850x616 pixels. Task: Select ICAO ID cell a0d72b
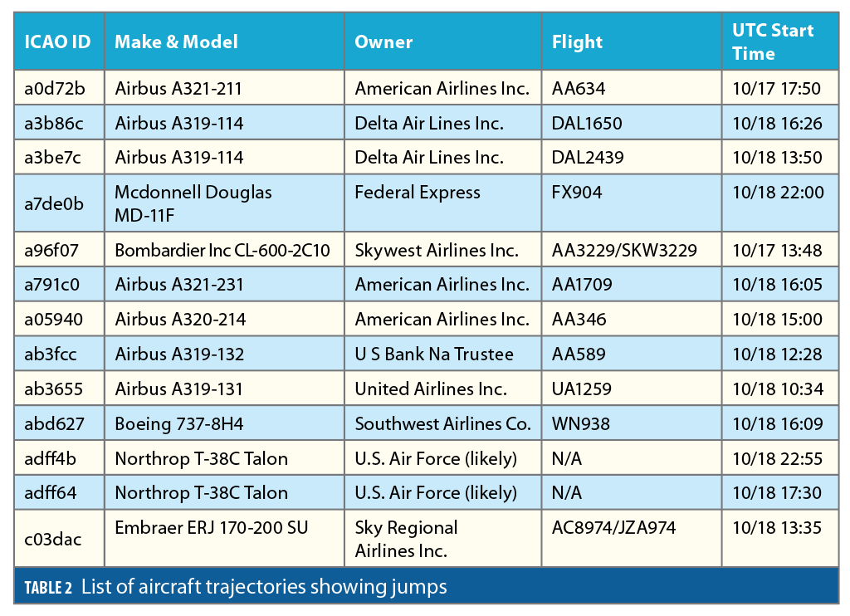click(x=54, y=89)
